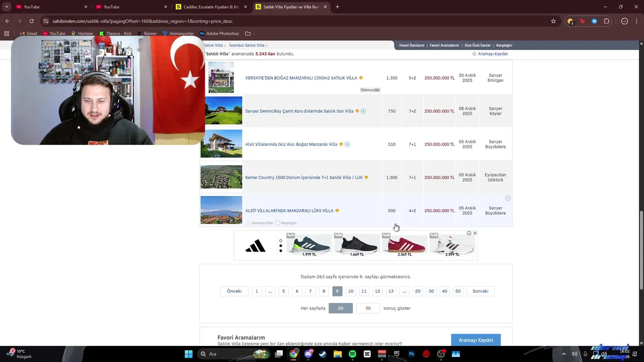The image size is (644, 362).
Task: Click the page vertical scrollbar thumb
Action: (641, 250)
